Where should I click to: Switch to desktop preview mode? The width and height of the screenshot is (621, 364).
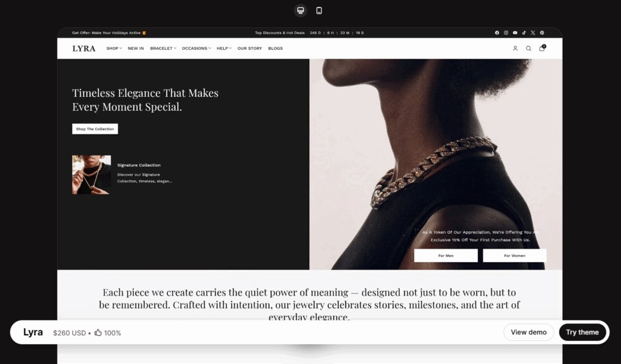tap(300, 10)
